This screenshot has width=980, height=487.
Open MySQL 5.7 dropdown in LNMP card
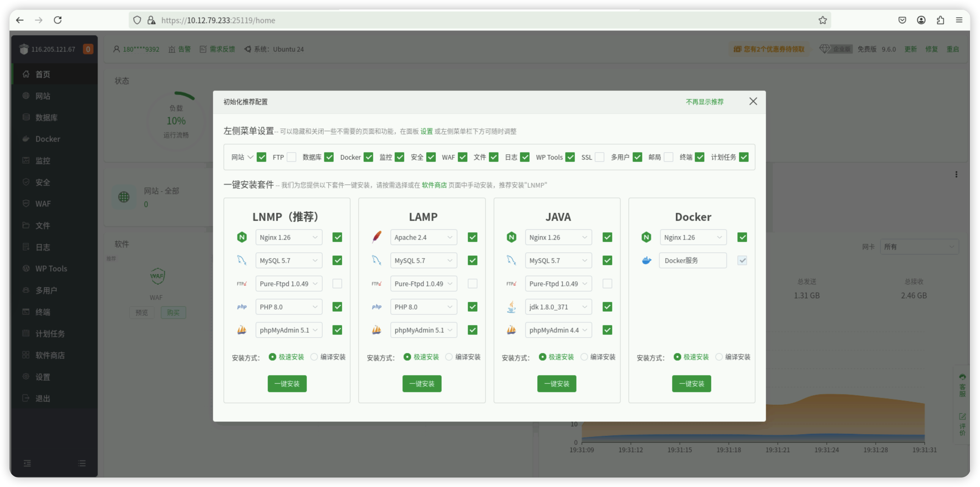tap(289, 260)
